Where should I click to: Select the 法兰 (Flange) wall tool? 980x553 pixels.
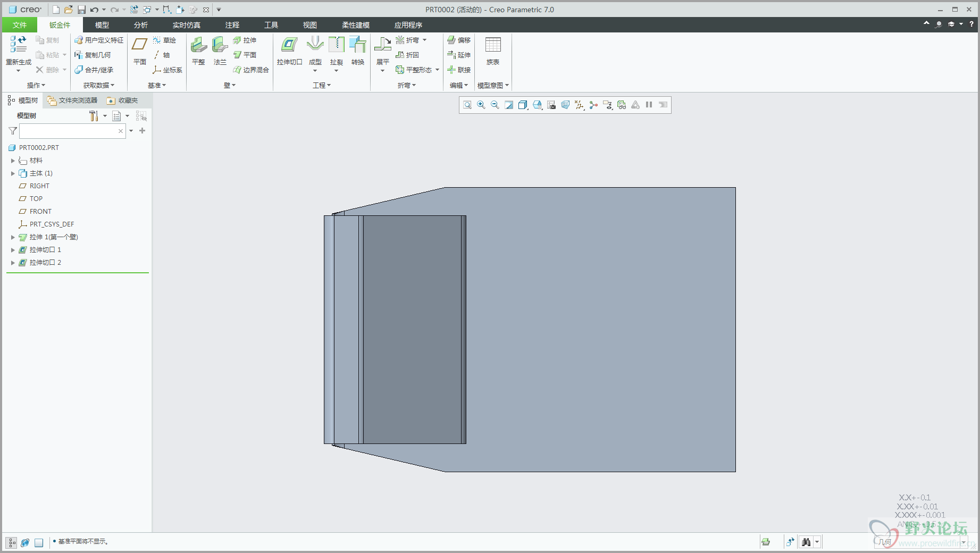click(220, 51)
